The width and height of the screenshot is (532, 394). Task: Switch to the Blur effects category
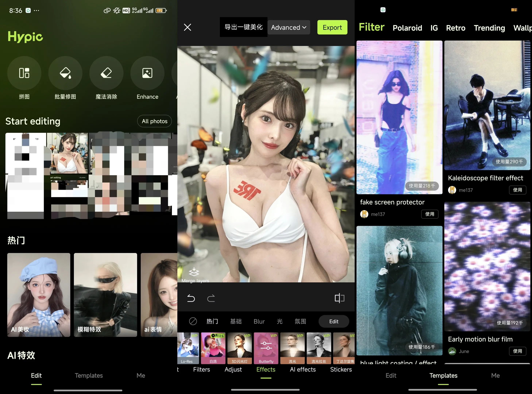point(259,321)
